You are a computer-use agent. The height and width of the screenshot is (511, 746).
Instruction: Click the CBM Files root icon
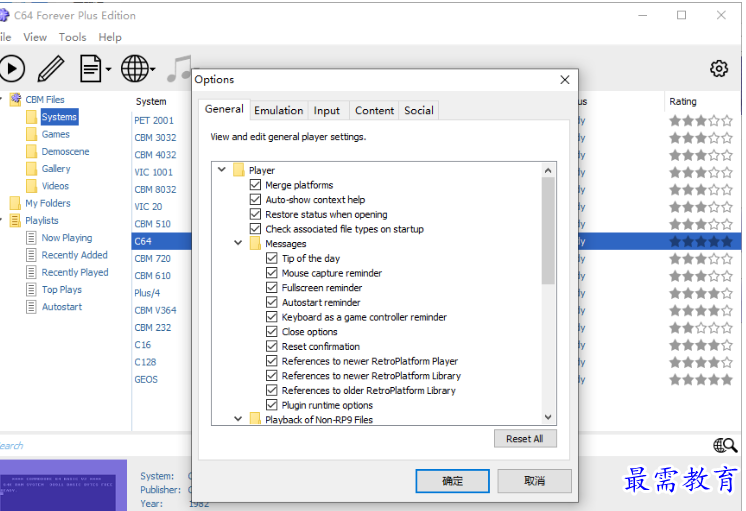click(16, 99)
